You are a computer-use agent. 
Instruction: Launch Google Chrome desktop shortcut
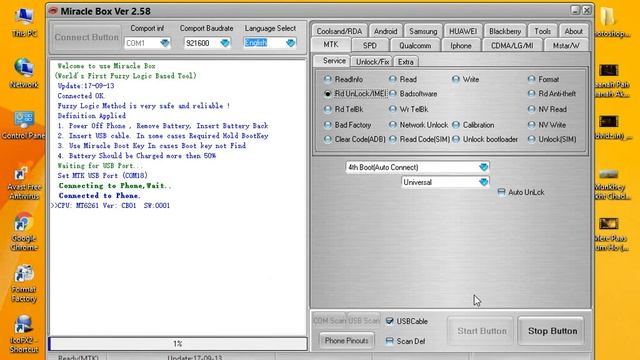pyautogui.click(x=24, y=232)
